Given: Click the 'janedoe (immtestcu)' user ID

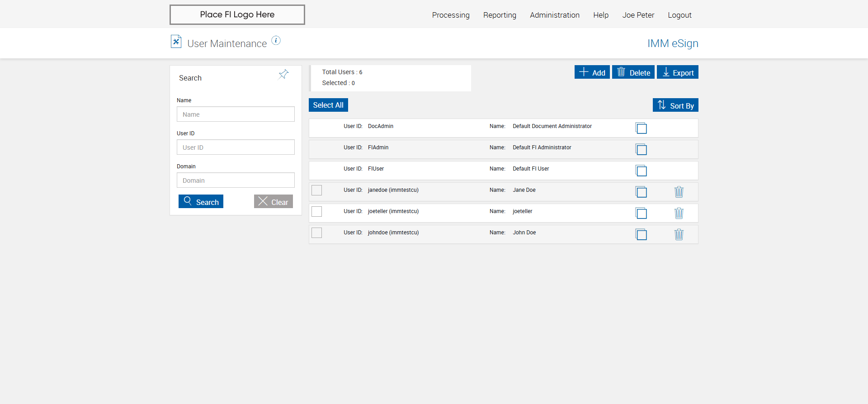Looking at the screenshot, I should pos(393,190).
